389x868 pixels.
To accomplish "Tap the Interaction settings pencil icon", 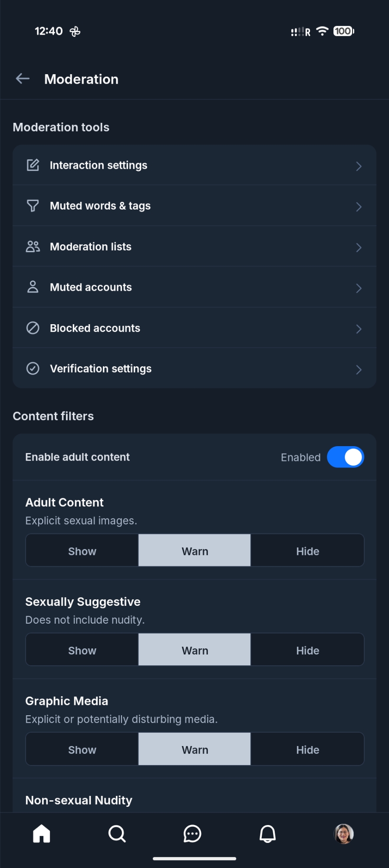I will 33,165.
